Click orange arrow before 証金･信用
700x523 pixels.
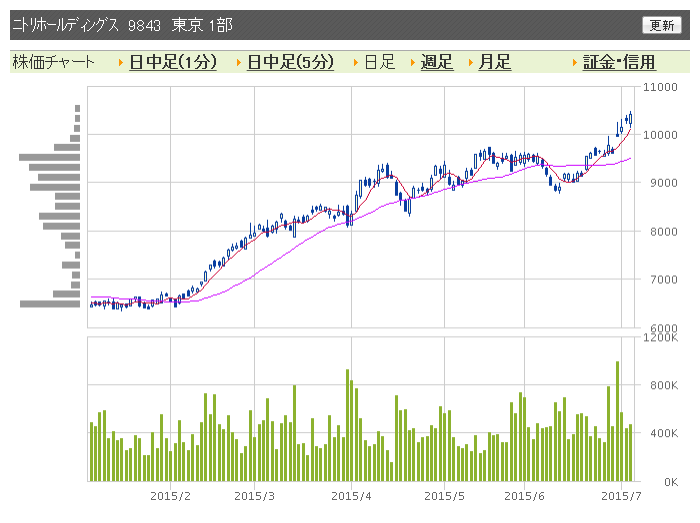[575, 62]
